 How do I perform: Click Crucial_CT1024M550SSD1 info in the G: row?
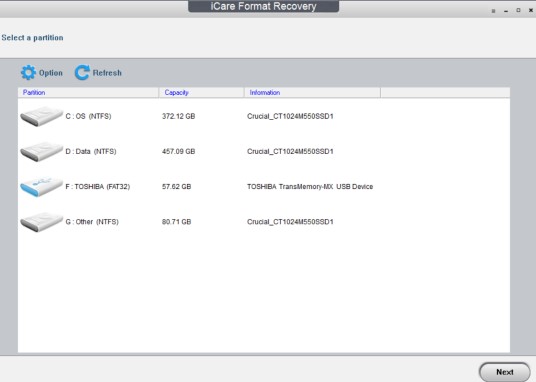pyautogui.click(x=290, y=222)
